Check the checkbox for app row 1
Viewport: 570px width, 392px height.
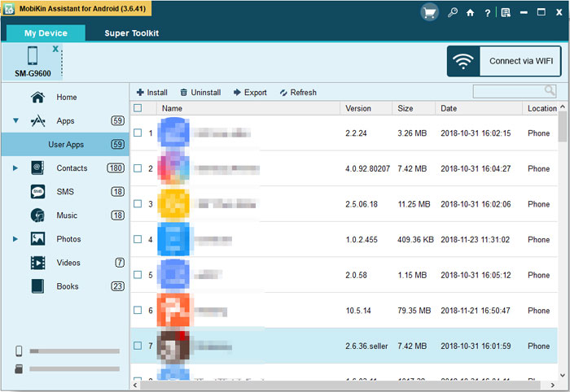coord(138,133)
